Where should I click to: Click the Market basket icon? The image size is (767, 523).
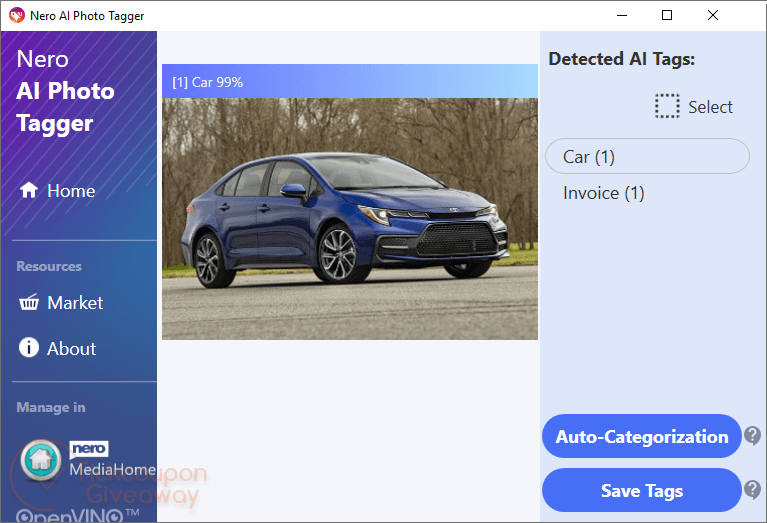(x=29, y=302)
